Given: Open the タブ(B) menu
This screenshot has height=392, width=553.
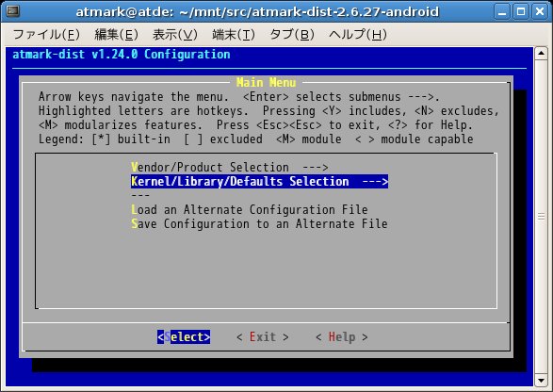Looking at the screenshot, I should [x=292, y=34].
